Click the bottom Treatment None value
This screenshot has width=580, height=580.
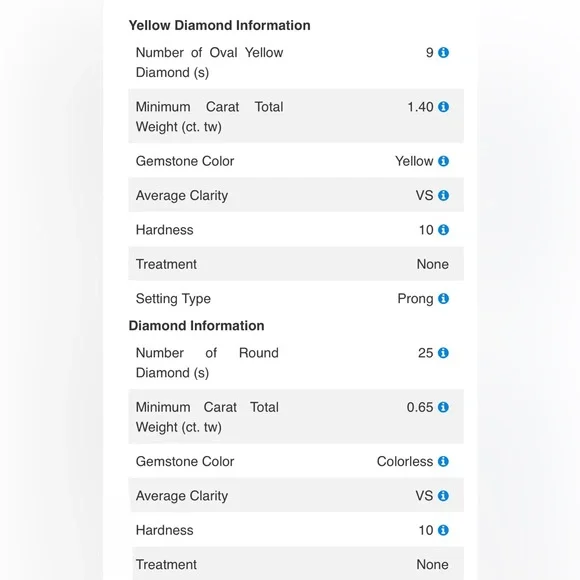coord(432,564)
